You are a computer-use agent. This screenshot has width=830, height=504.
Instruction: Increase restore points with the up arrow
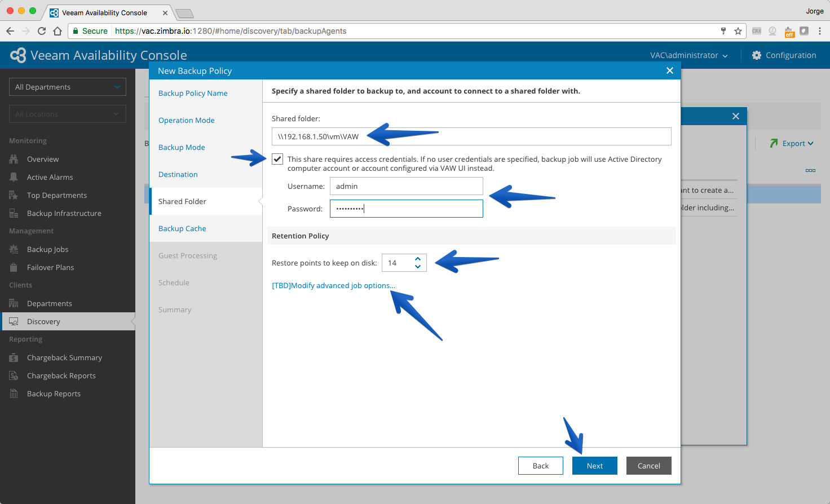(418, 259)
